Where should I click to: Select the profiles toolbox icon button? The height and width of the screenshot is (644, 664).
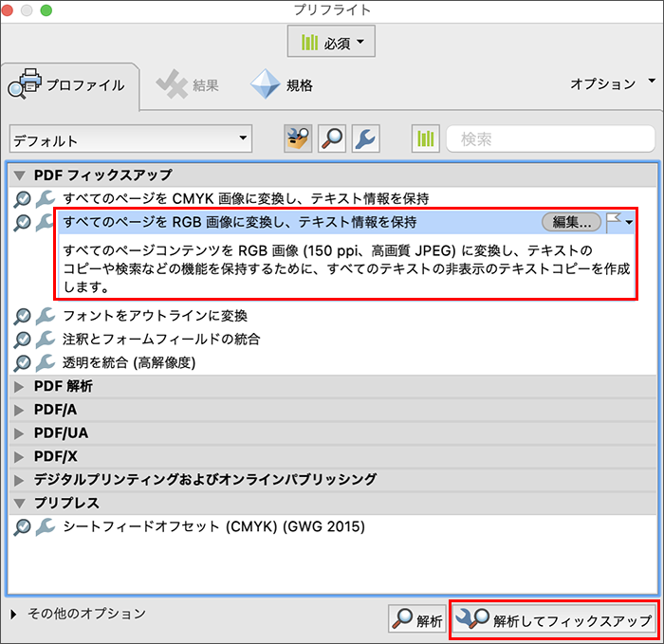click(299, 138)
